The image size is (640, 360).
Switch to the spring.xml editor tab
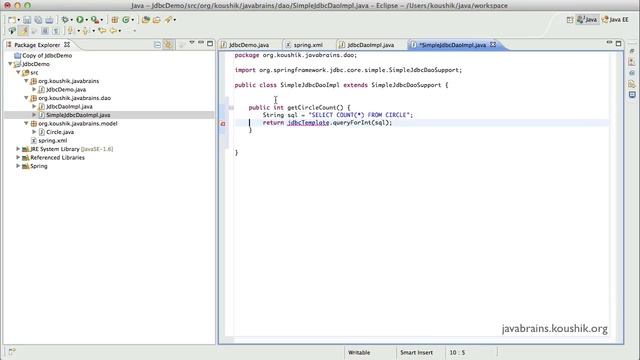pos(308,45)
